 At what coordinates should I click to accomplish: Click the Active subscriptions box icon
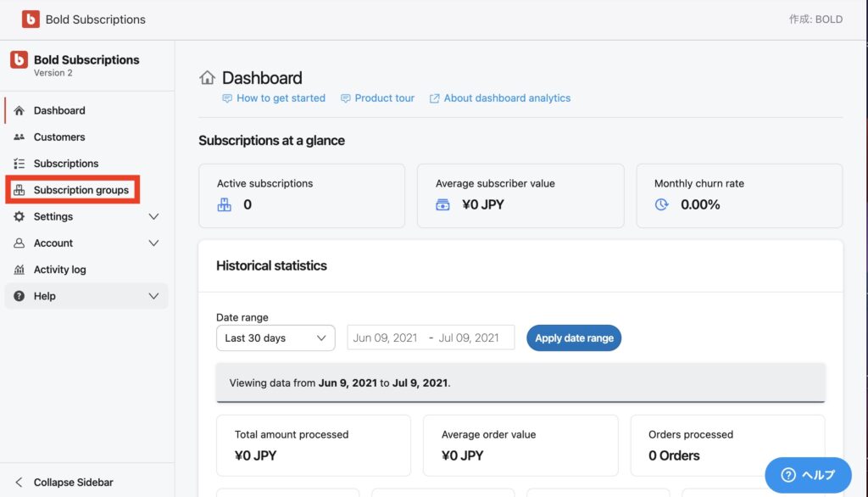pyautogui.click(x=224, y=205)
